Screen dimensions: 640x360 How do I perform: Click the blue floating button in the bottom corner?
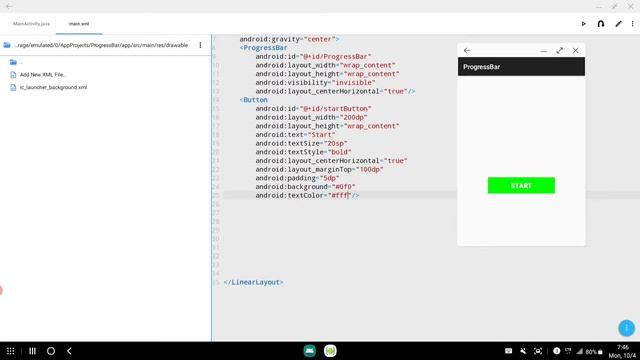(x=627, y=328)
